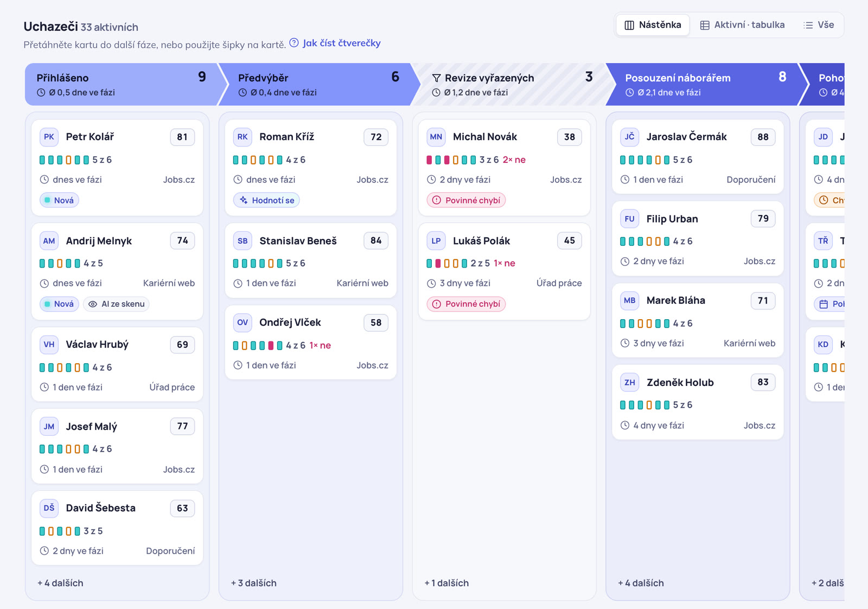Click the criteria squares on Michal Novák card
The width and height of the screenshot is (868, 609).
[x=451, y=160]
